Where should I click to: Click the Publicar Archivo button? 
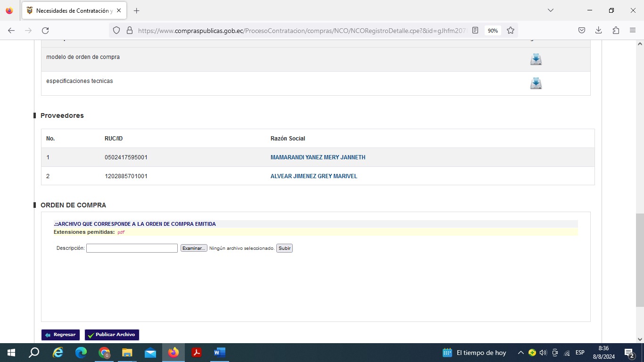coord(112,335)
